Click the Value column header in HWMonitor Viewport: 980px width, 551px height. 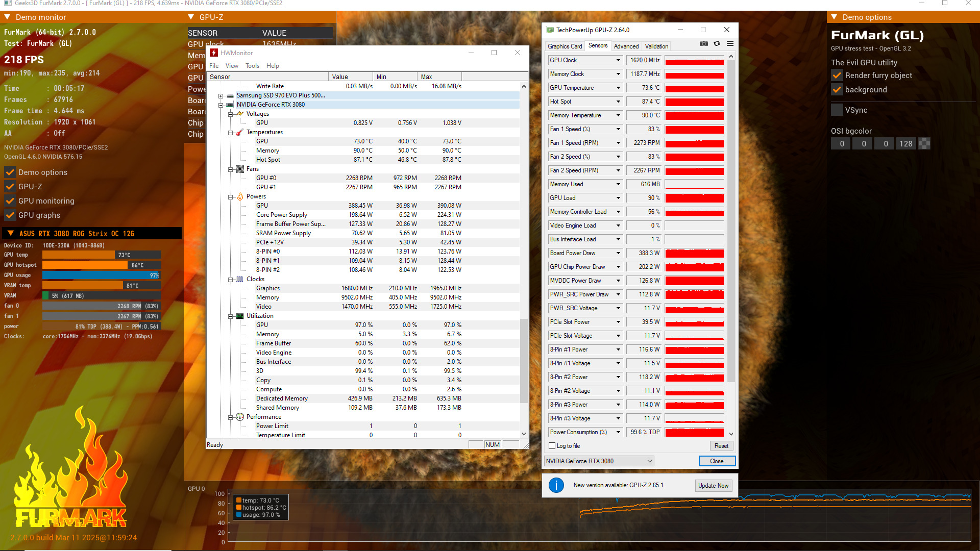(351, 77)
